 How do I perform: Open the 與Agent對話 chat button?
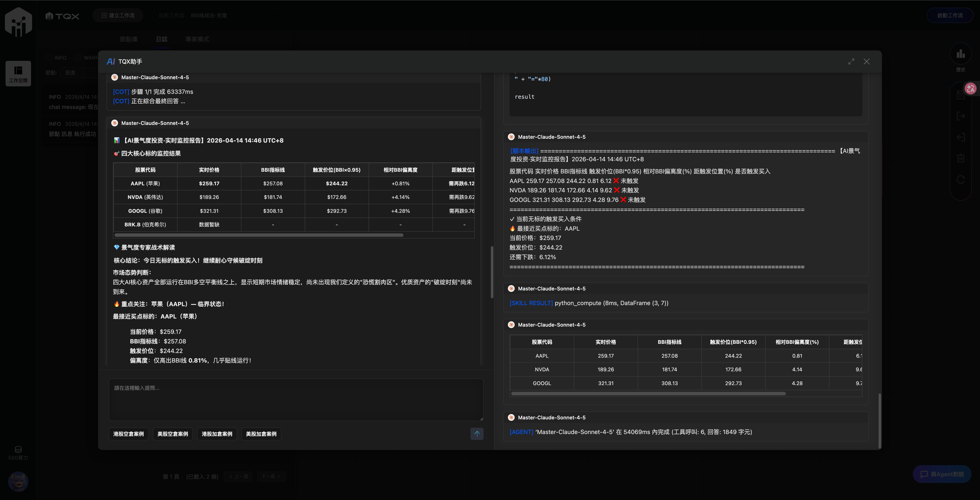point(942,474)
